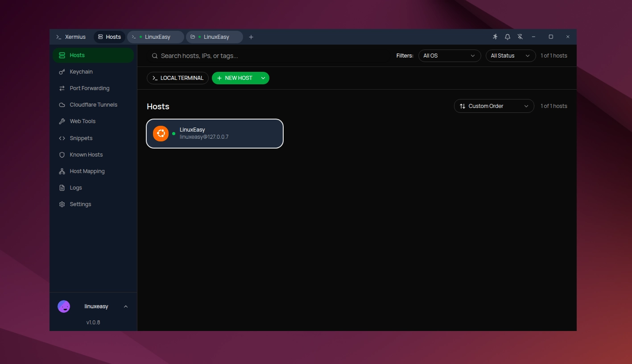Open the Known Hosts section

pos(86,154)
